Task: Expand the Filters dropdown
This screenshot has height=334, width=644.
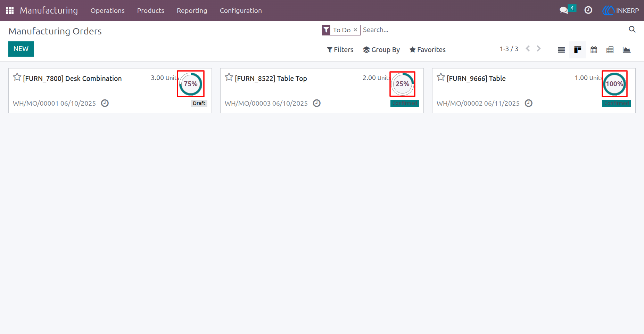Action: tap(340, 50)
